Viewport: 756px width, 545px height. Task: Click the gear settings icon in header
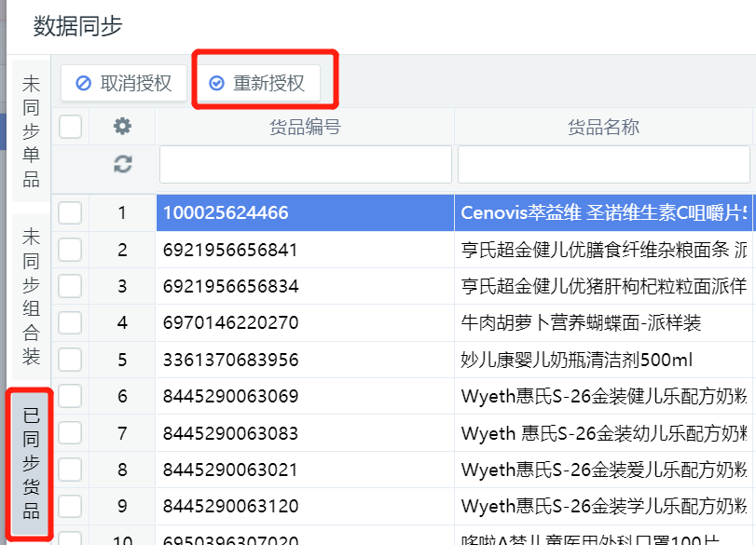point(122,127)
